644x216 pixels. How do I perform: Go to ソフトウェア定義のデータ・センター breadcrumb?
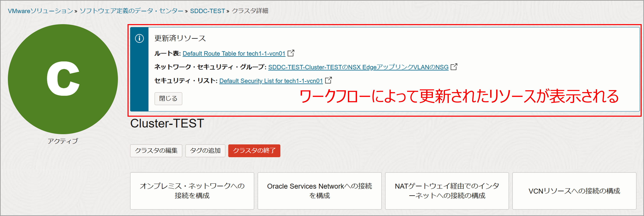(131, 11)
